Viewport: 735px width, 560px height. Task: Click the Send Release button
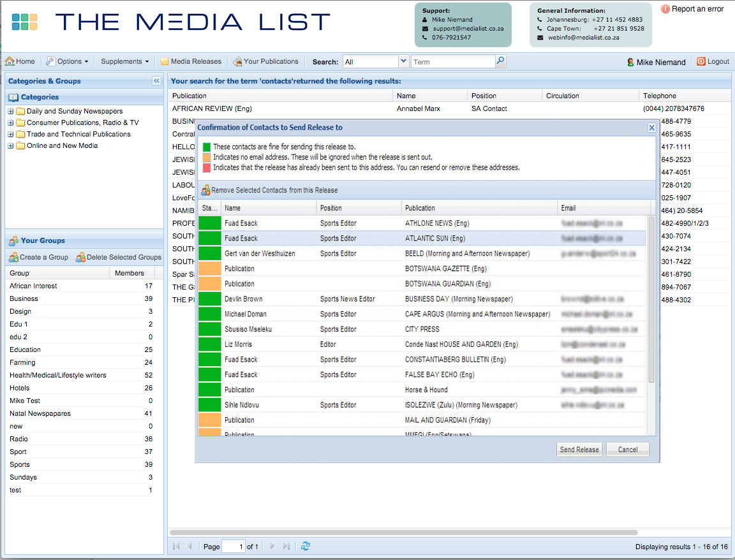click(x=579, y=449)
